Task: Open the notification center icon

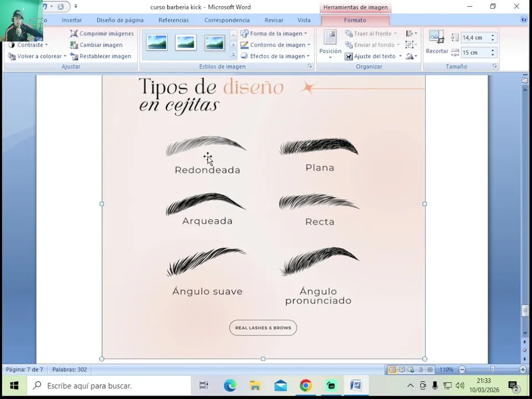Action: [x=514, y=386]
